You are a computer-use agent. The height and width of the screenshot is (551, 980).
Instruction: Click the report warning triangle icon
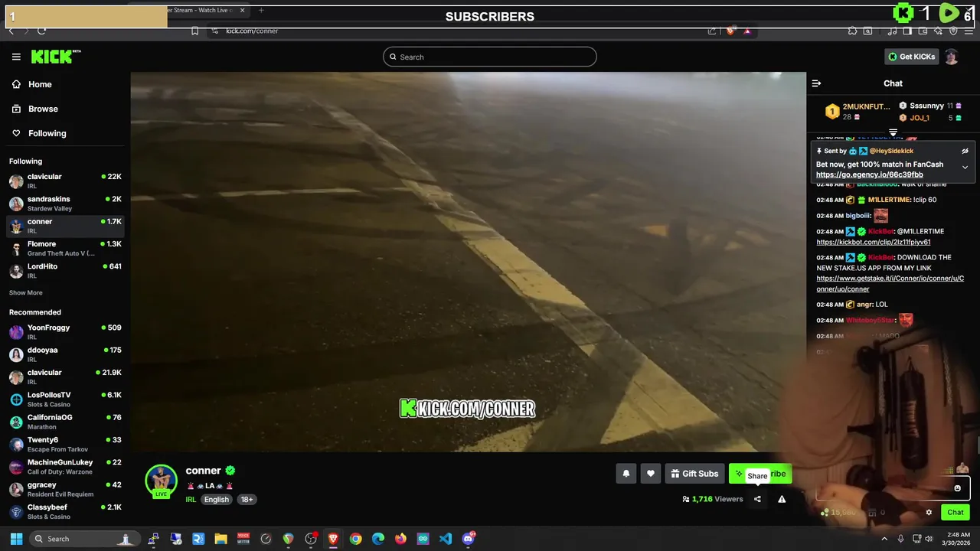click(782, 499)
